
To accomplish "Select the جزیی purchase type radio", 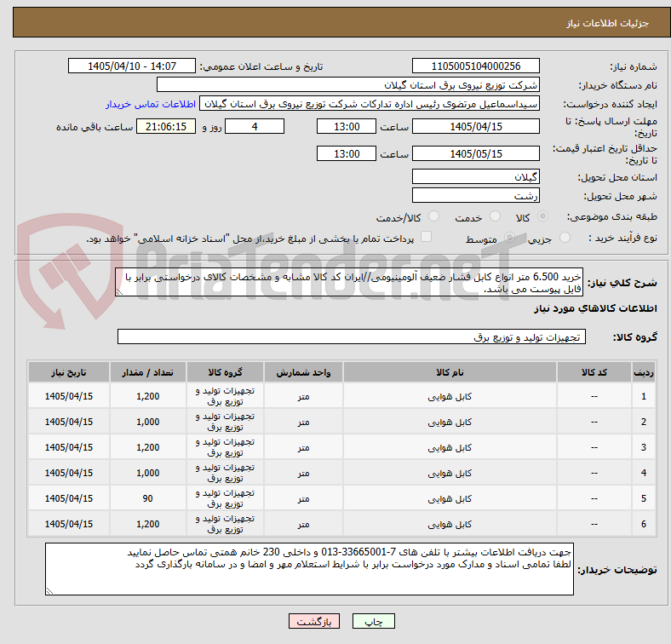I will [565, 237].
